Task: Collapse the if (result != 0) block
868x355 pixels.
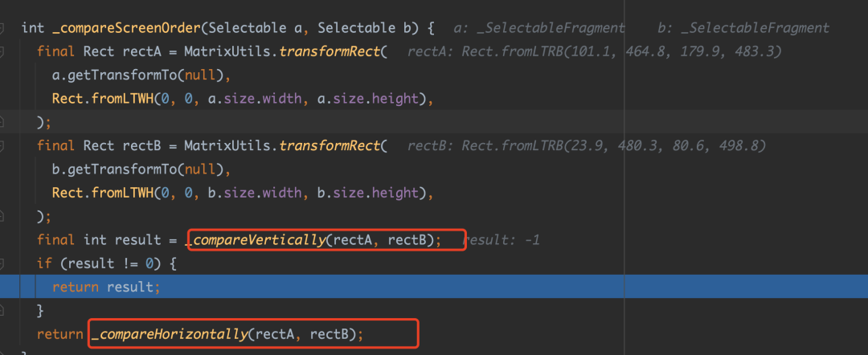Action: point(3,263)
